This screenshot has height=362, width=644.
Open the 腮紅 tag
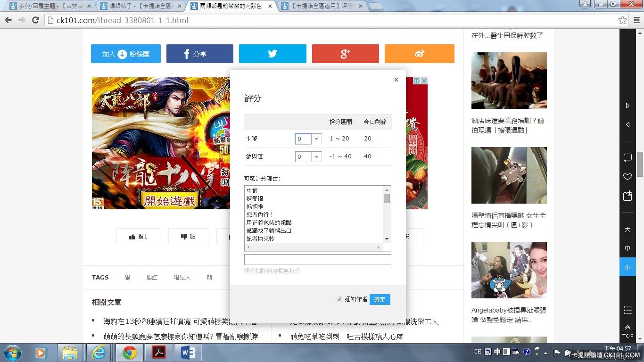coord(152,278)
